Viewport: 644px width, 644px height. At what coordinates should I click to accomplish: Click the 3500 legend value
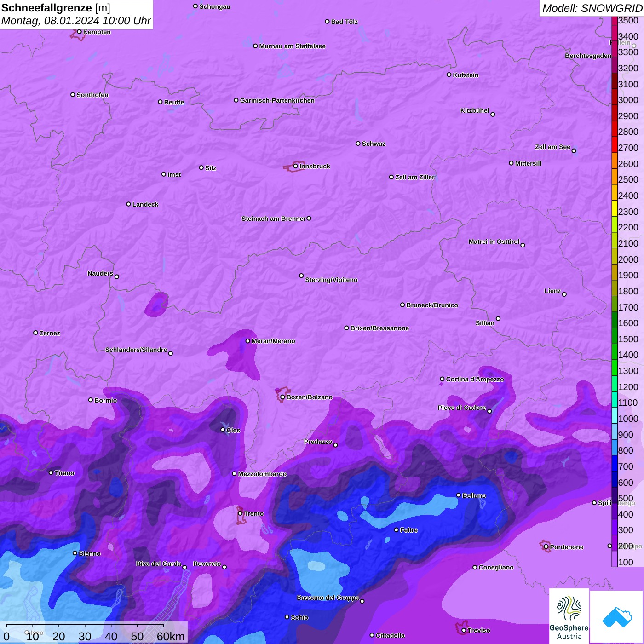point(628,20)
